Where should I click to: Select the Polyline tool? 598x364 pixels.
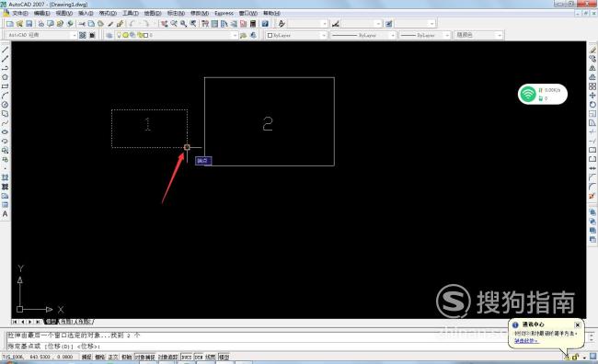click(x=5, y=68)
